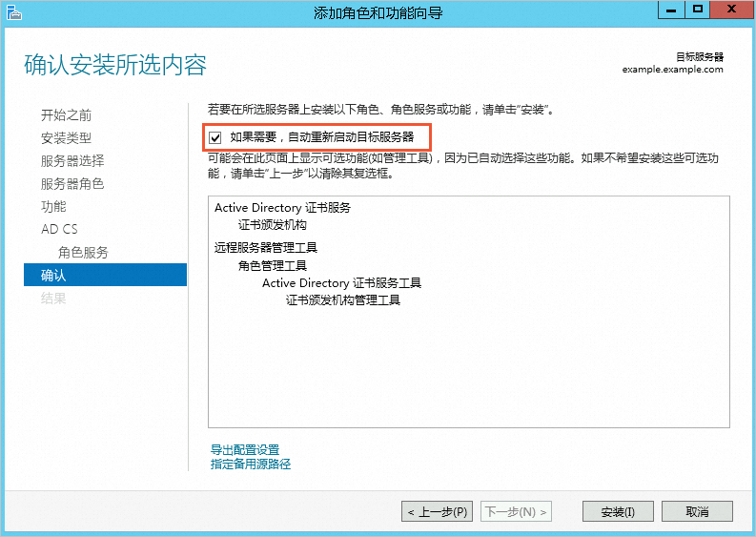Select the 远程服务器管理工具 list entry
This screenshot has width=756, height=537.
tap(266, 248)
